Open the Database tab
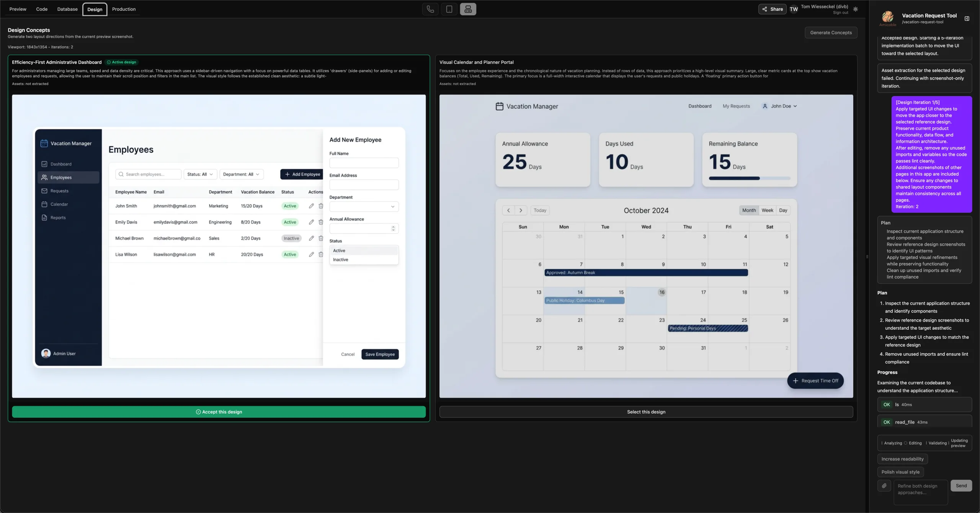Viewport: 980px width, 513px height. pyautogui.click(x=67, y=9)
